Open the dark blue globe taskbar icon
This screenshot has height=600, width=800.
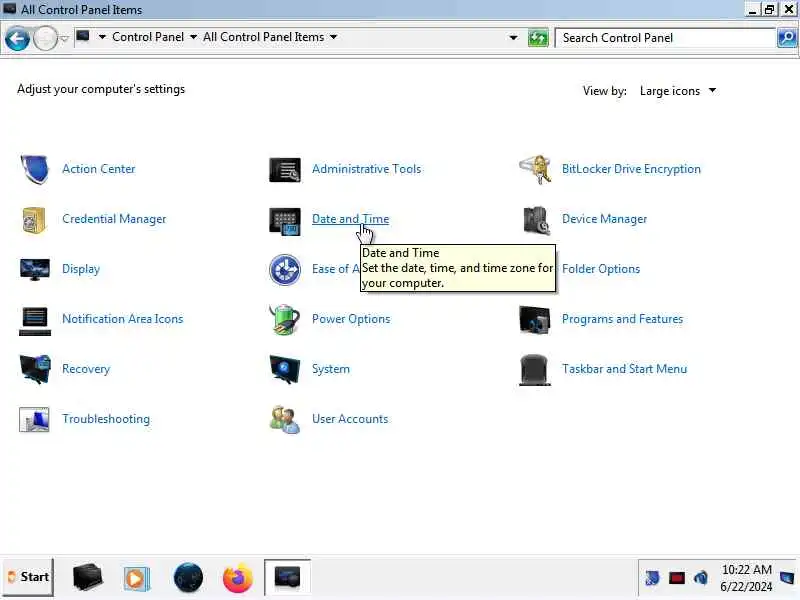point(188,578)
